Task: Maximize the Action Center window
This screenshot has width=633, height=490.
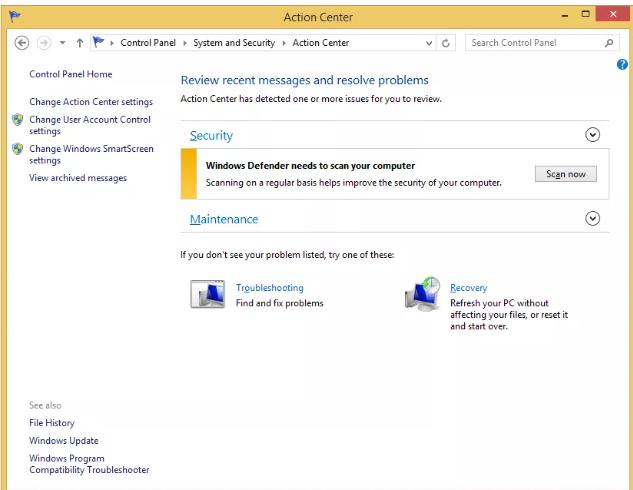Action: coord(585,15)
